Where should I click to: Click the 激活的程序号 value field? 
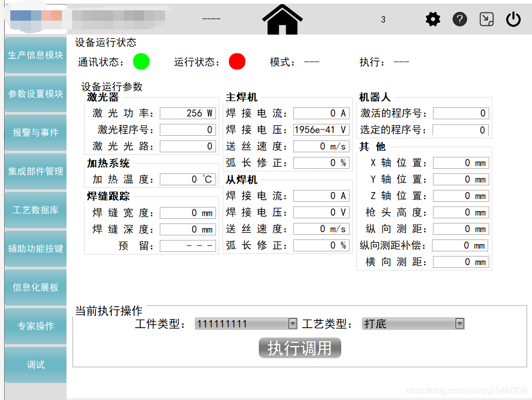461,113
